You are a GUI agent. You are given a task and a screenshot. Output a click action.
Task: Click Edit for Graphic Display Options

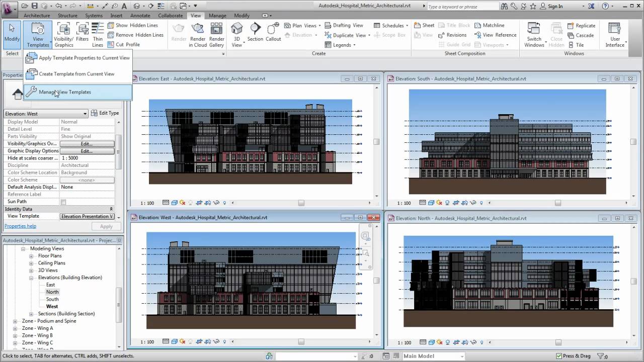coord(87,151)
